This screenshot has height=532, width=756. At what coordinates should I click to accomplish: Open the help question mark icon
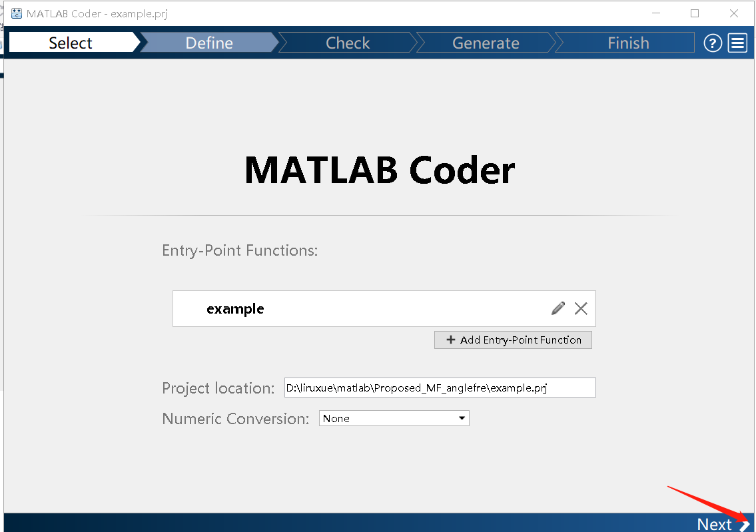pos(713,43)
